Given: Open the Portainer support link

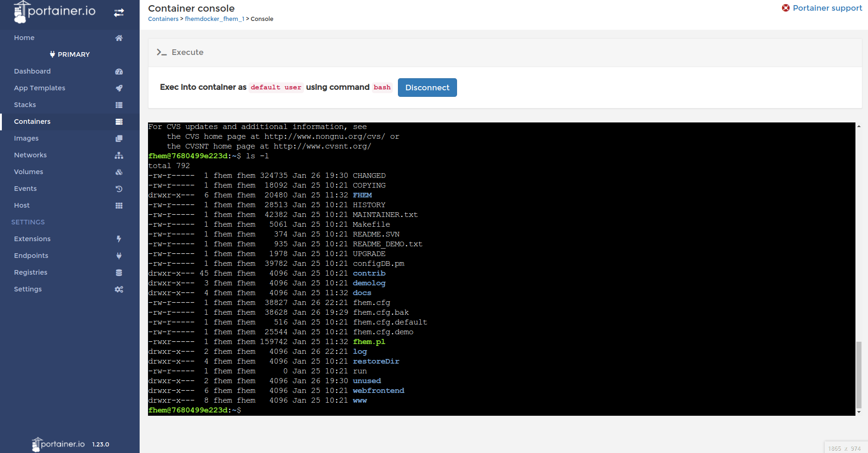Looking at the screenshot, I should coord(827,8).
